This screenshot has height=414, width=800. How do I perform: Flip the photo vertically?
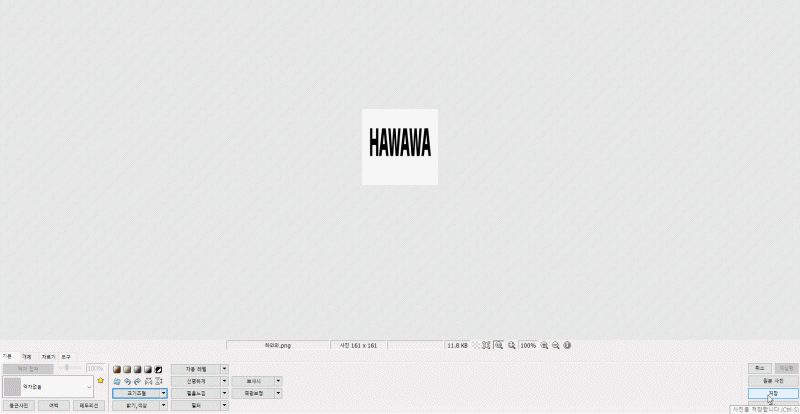click(x=159, y=381)
